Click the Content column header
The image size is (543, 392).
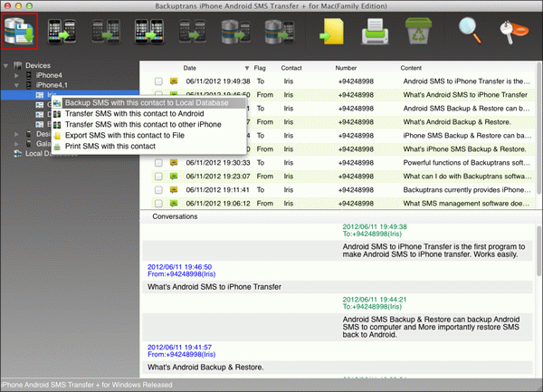point(411,68)
